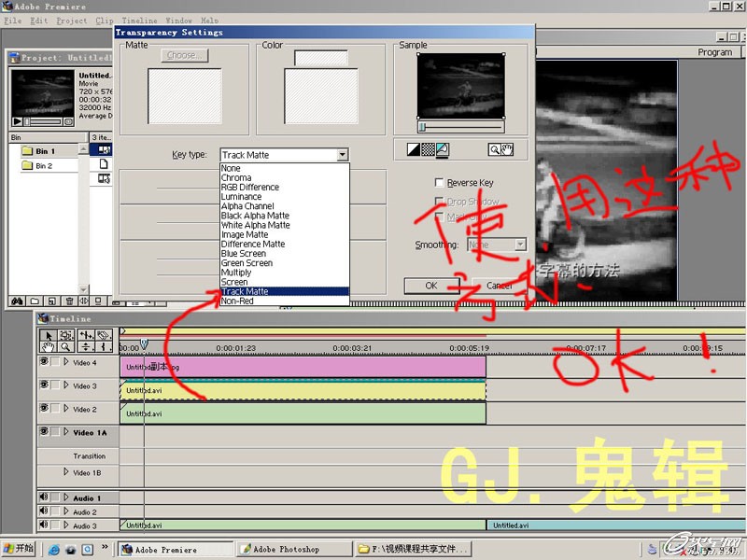Viewport: 747px width, 560px height.
Task: Expand the Video 4 track triangle
Action: 65,362
